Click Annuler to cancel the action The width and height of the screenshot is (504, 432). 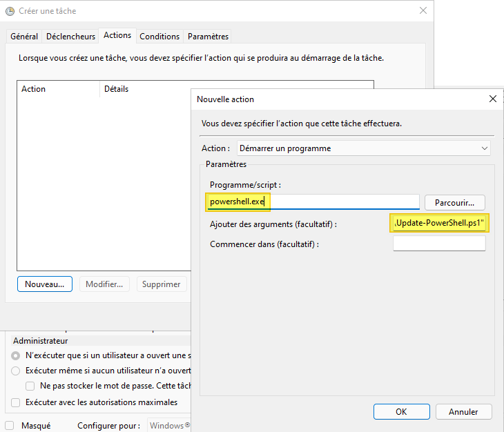click(463, 411)
